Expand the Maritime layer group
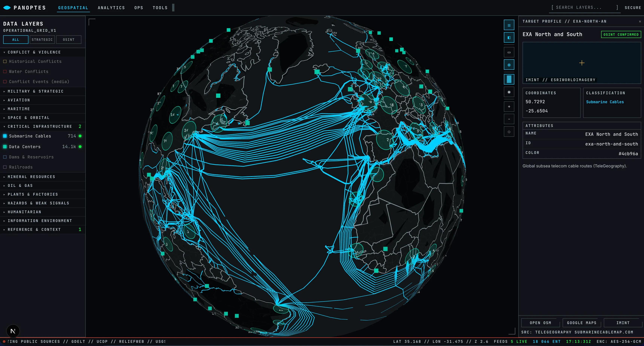Image resolution: width=644 pixels, height=346 pixels. pos(42,109)
